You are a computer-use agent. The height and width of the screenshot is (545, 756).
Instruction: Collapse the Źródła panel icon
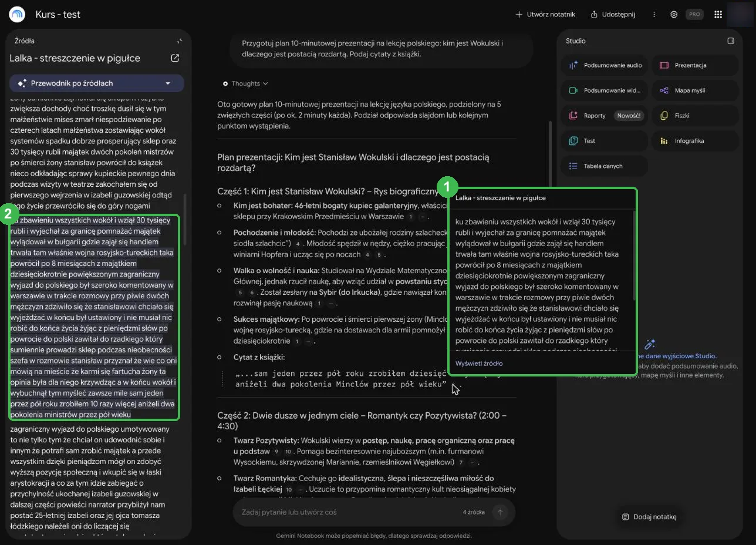[179, 41]
